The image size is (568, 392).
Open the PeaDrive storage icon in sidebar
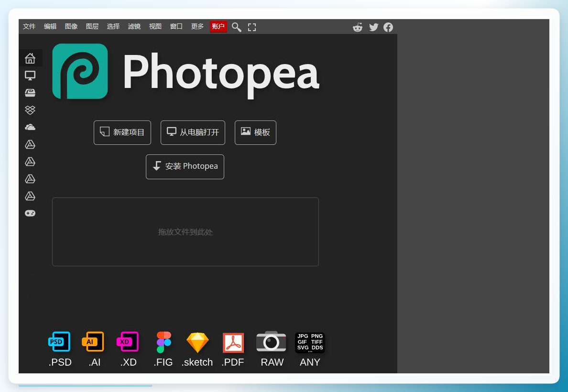(30, 93)
